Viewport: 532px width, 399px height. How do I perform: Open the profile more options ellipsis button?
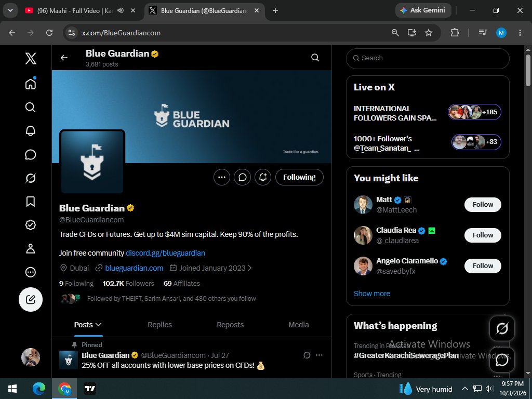pyautogui.click(x=222, y=177)
